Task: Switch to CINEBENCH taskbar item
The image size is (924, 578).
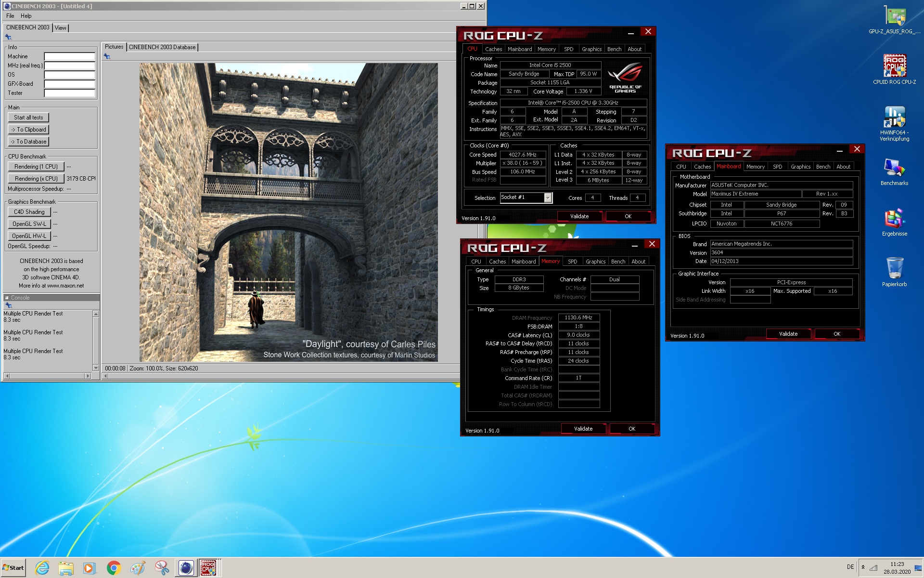Action: pyautogui.click(x=186, y=568)
